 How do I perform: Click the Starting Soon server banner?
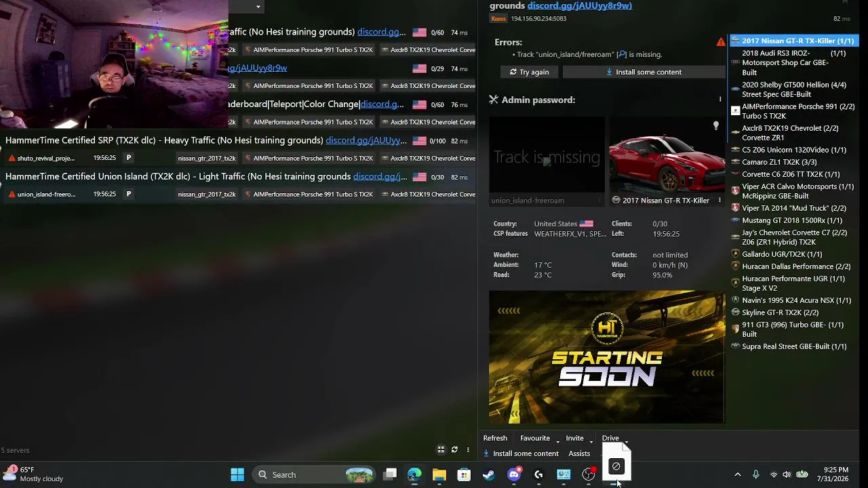(x=607, y=357)
